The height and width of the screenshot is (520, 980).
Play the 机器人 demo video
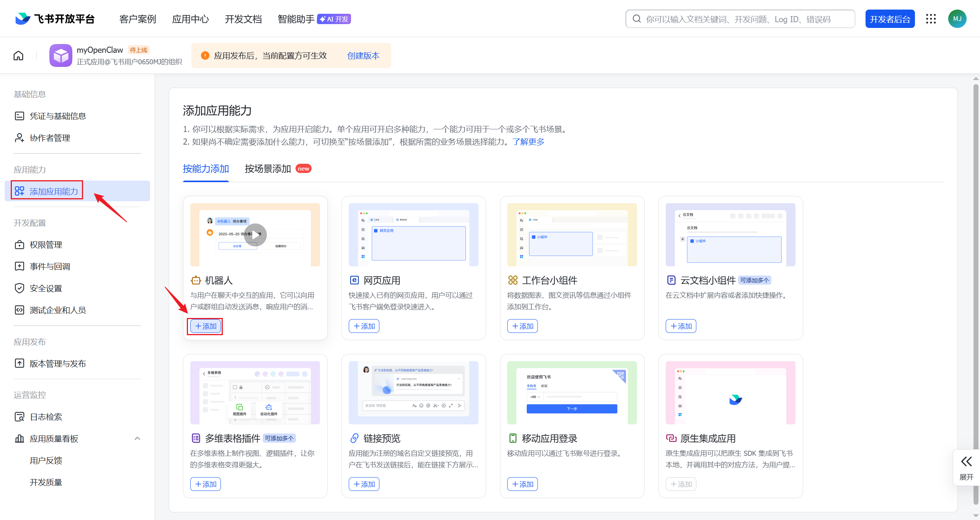pyautogui.click(x=255, y=235)
